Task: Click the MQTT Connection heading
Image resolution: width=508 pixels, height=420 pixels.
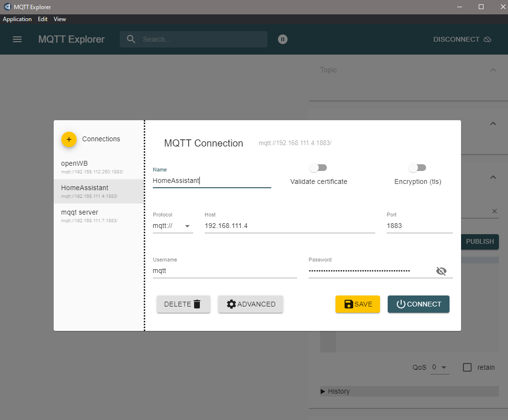Action: pos(204,143)
